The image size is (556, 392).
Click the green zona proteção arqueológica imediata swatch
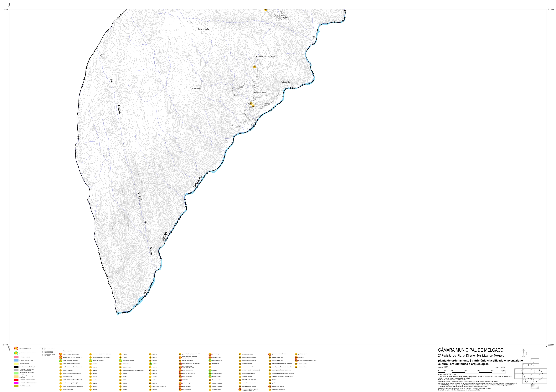click(16, 373)
